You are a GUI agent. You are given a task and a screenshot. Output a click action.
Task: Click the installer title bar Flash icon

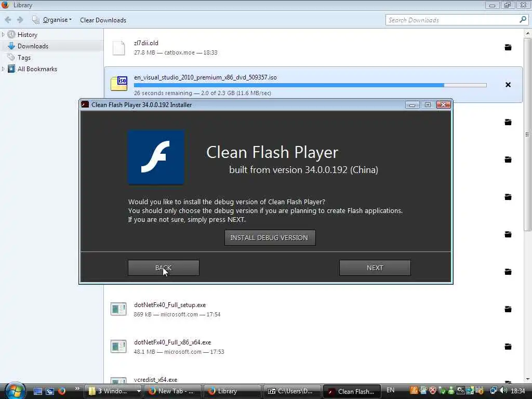(85, 104)
